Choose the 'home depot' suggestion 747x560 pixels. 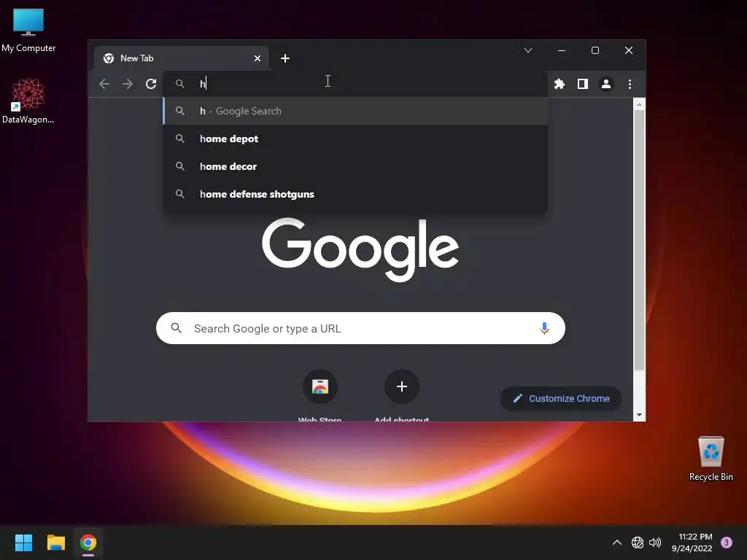click(355, 139)
